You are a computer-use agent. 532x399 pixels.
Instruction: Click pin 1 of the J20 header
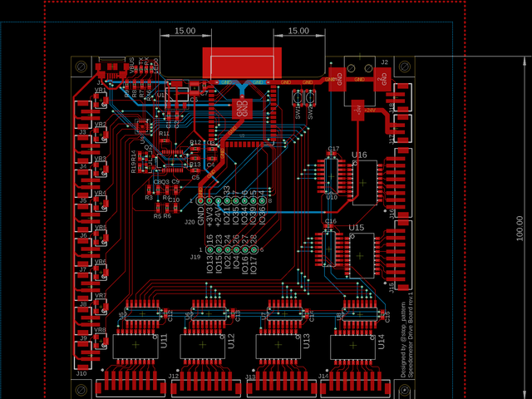coord(201,201)
